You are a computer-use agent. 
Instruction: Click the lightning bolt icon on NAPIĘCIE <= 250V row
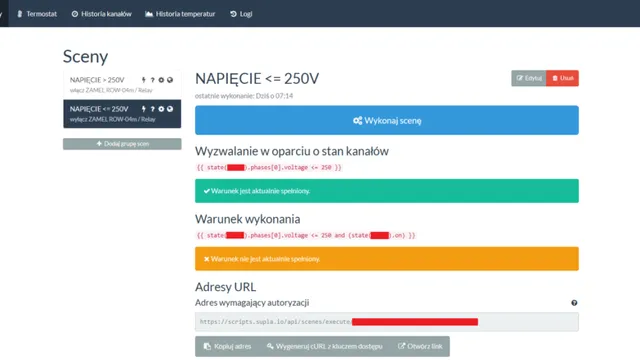click(x=144, y=109)
